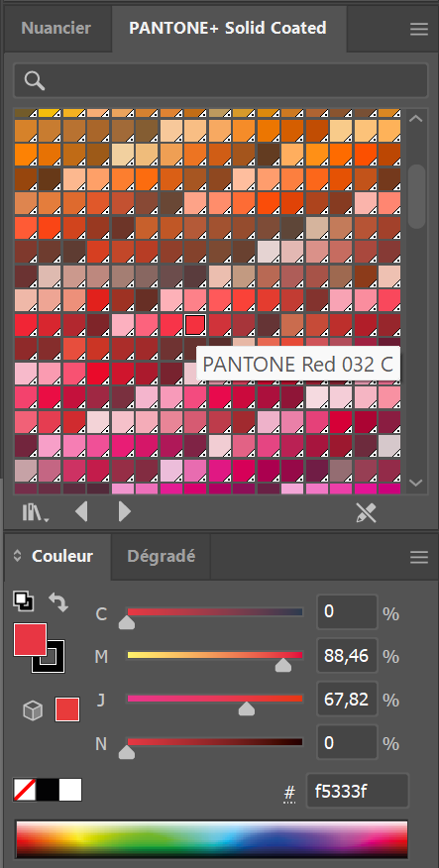Load the previous swatch library

coord(81,511)
